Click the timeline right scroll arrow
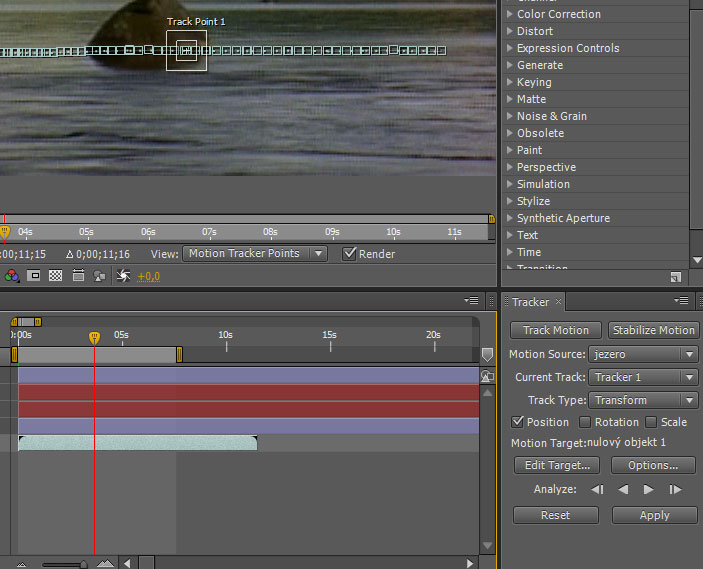The width and height of the screenshot is (703, 569). (x=469, y=563)
